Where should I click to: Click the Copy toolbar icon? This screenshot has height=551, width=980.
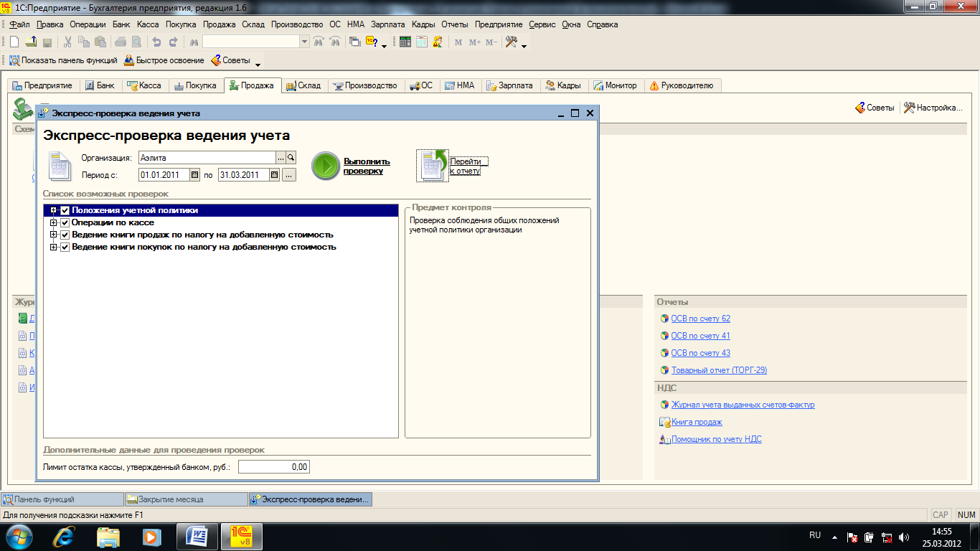coord(85,42)
